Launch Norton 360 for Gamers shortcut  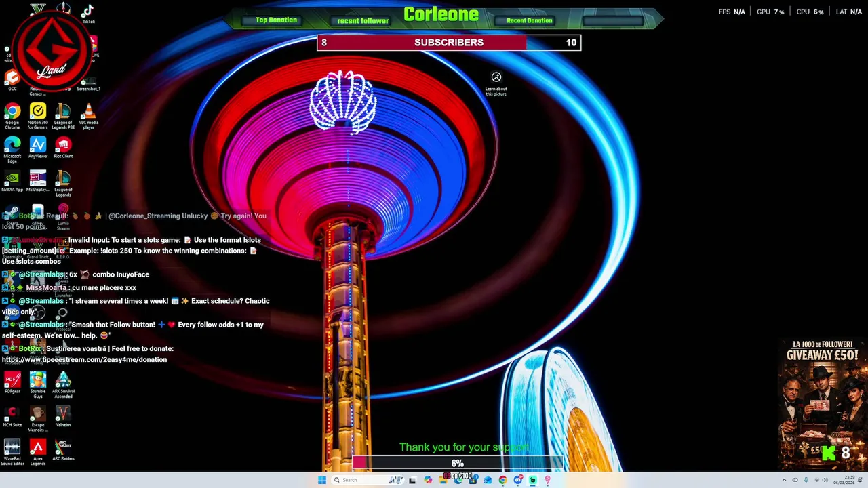(38, 117)
